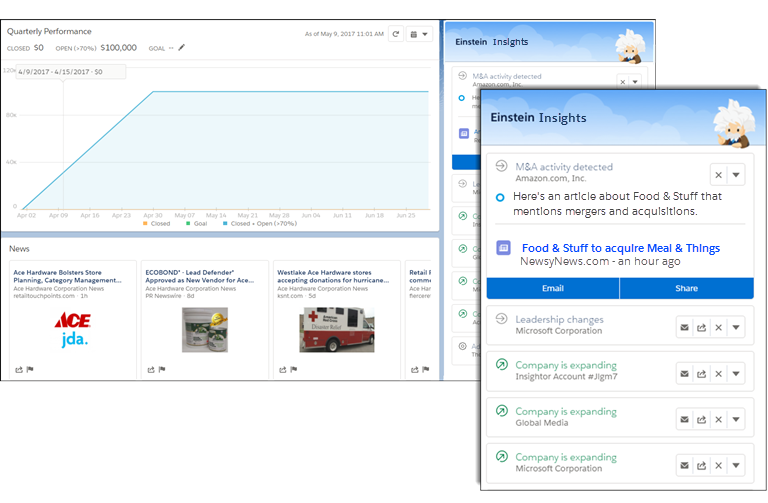Email the Insightor Account expanding insight
The image size is (768, 503).
[x=685, y=374]
